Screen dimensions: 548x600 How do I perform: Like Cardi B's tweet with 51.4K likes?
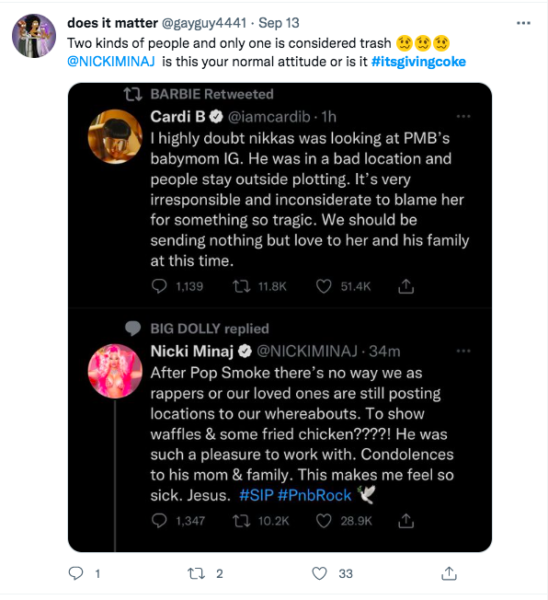[x=323, y=286]
